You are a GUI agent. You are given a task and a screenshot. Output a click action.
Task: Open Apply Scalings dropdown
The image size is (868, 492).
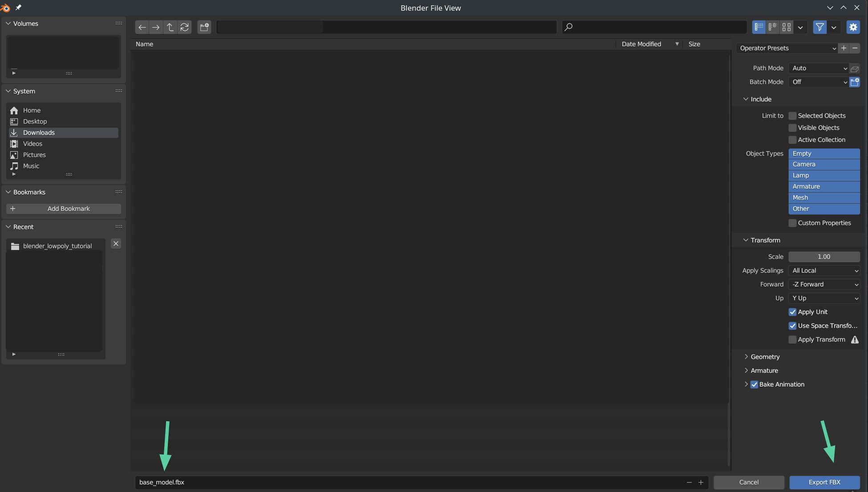[824, 270]
